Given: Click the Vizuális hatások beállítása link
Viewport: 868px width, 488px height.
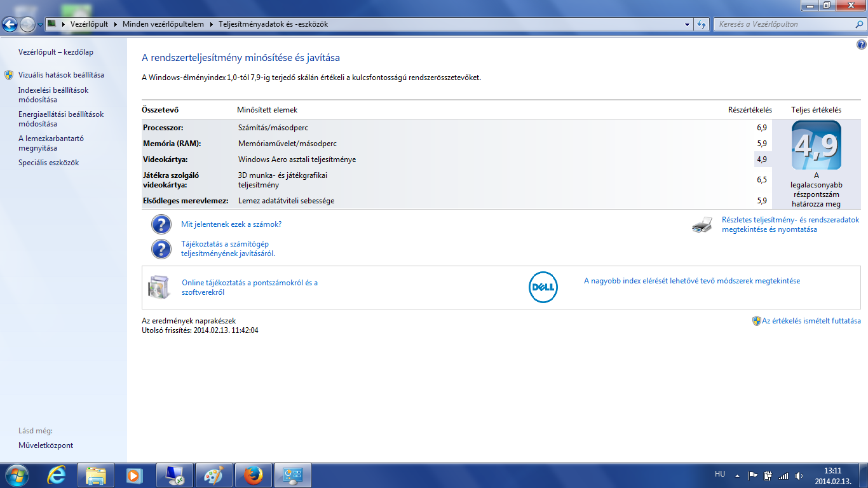Looking at the screenshot, I should [61, 75].
